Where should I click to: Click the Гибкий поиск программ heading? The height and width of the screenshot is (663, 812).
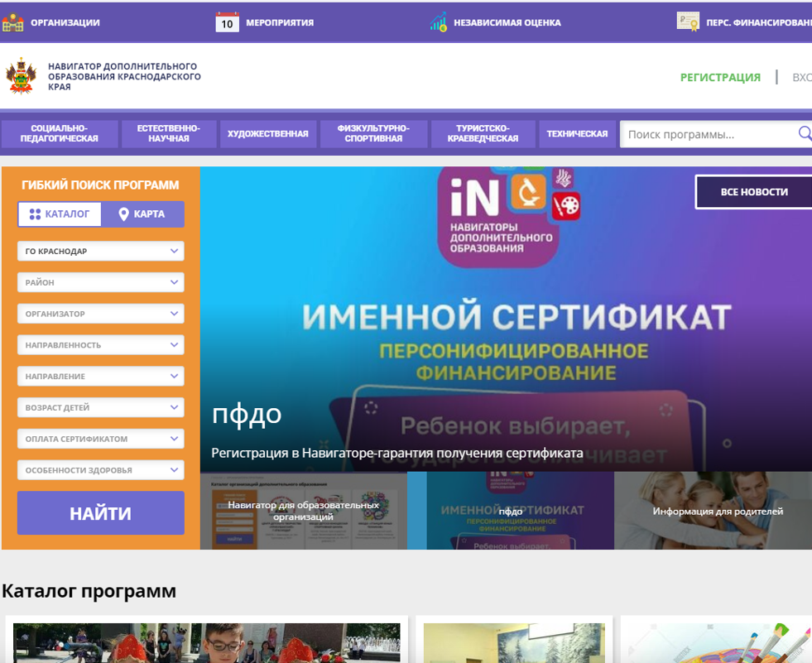(x=100, y=185)
